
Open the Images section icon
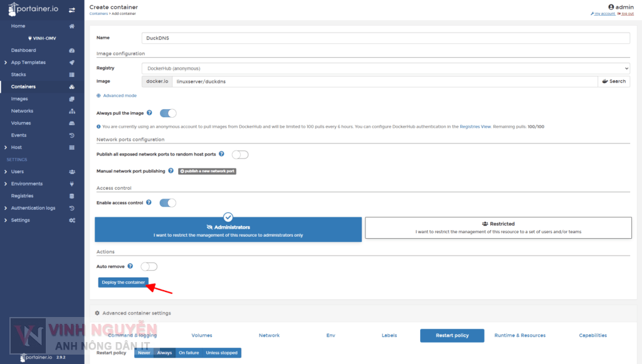point(71,98)
